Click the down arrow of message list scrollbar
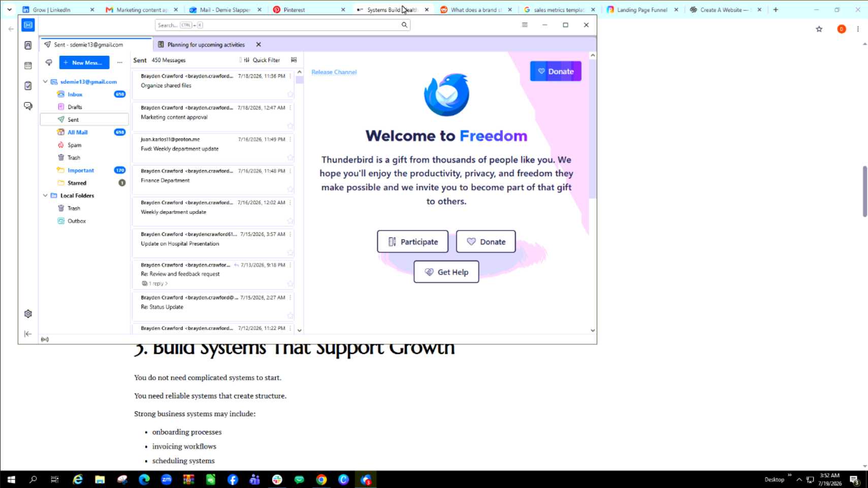 click(300, 330)
